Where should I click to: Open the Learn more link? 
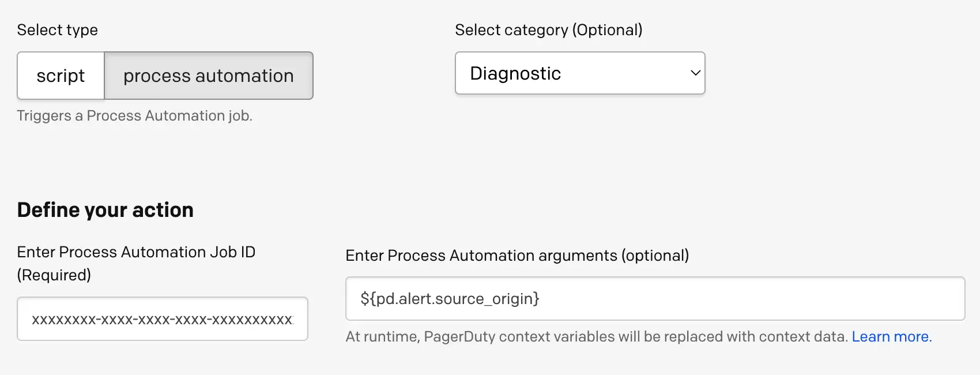pos(891,336)
